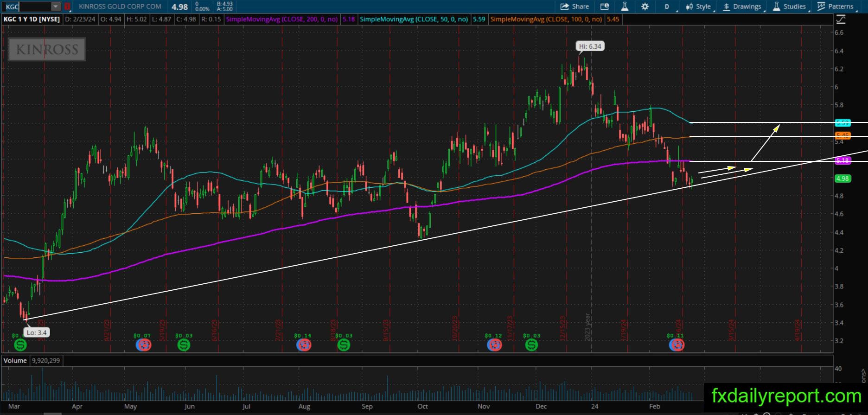This screenshot has width=868, height=415.
Task: Click the red symbol link clipboard icon
Action: tap(67, 6)
